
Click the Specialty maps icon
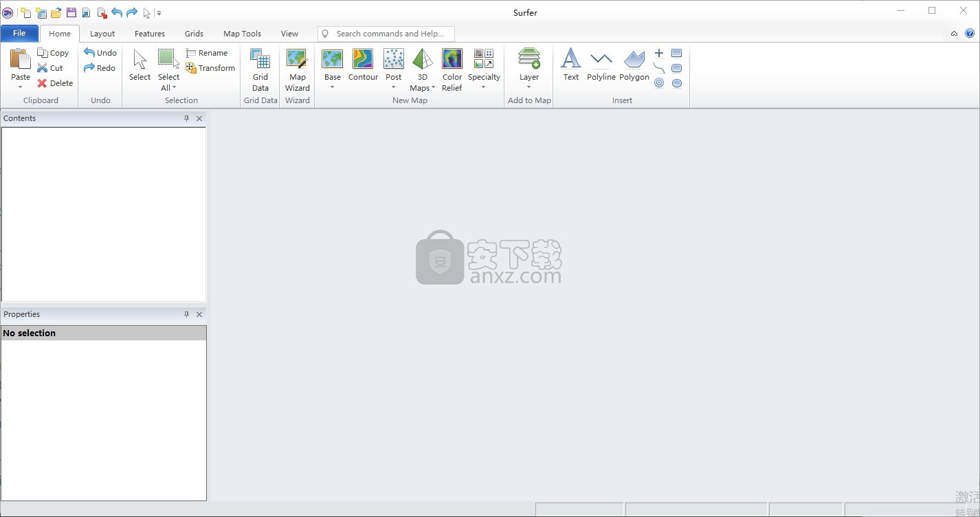tap(484, 59)
